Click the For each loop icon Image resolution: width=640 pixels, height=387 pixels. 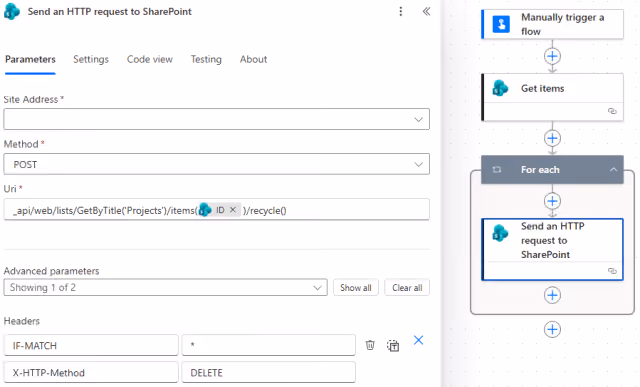496,169
